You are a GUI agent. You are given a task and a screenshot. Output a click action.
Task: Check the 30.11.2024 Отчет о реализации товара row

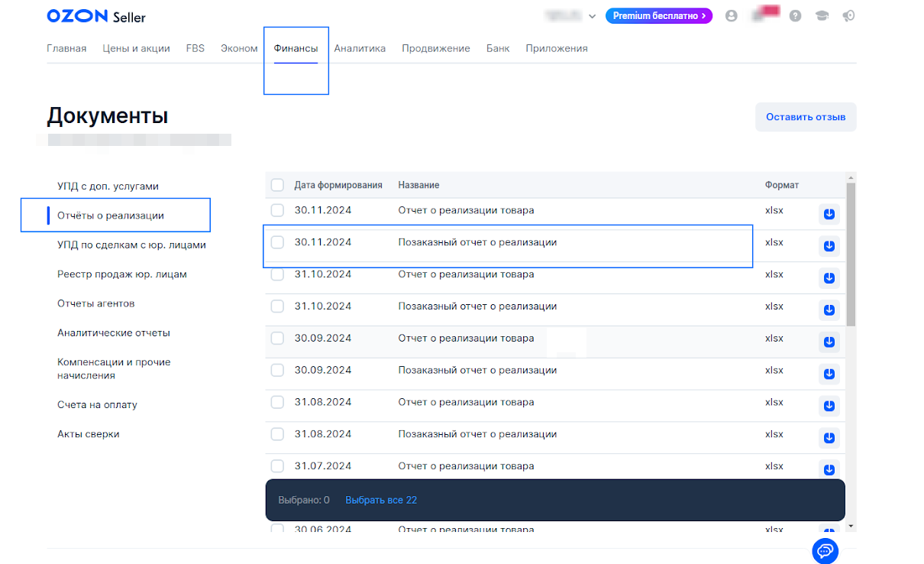pos(277,210)
